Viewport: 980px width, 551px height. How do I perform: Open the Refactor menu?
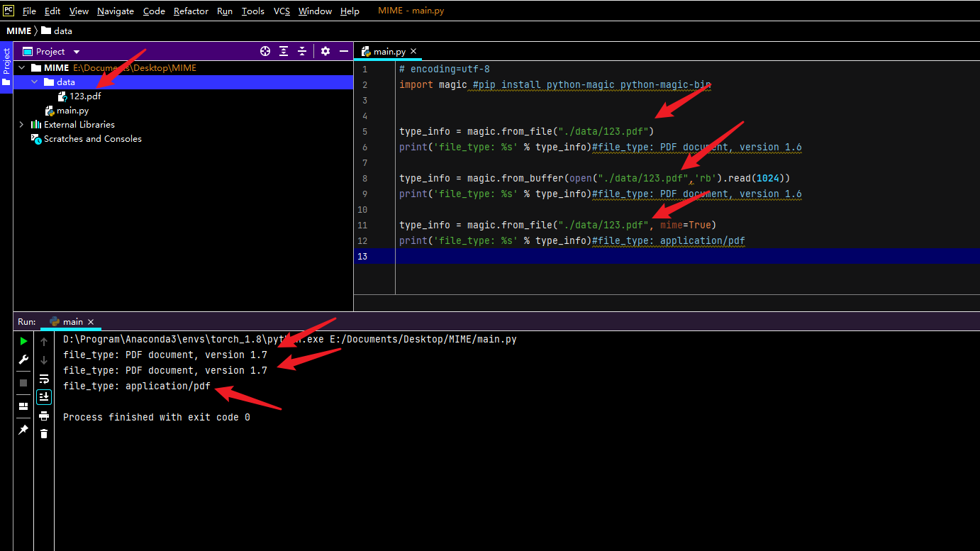click(191, 11)
